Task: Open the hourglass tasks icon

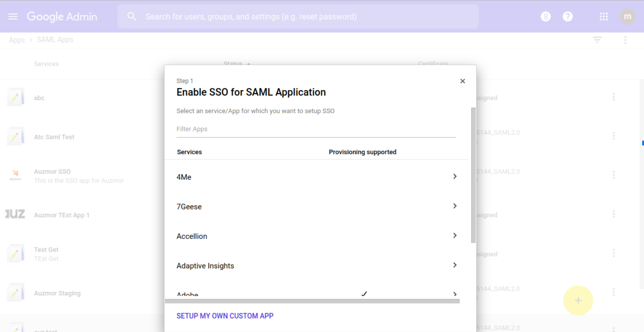Action: pos(546,16)
